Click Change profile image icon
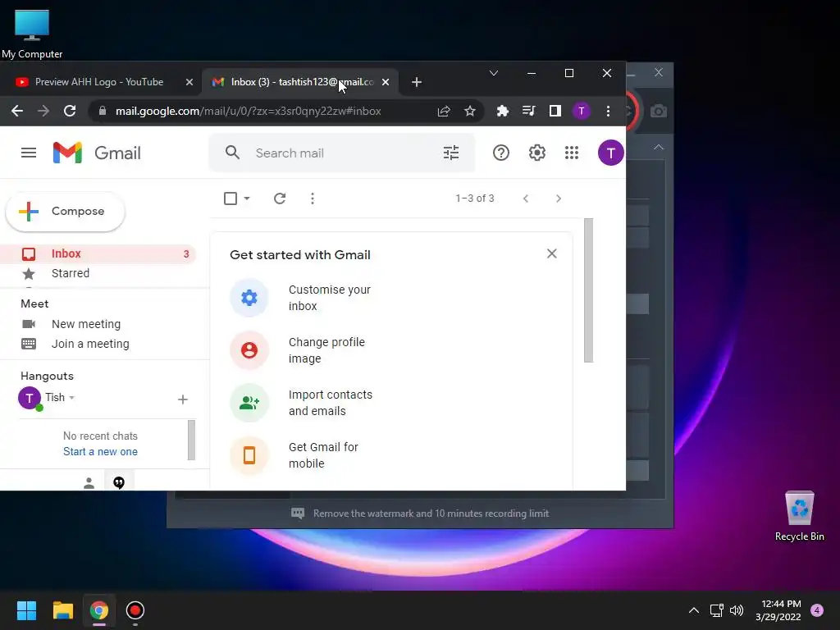The height and width of the screenshot is (630, 840). [249, 349]
